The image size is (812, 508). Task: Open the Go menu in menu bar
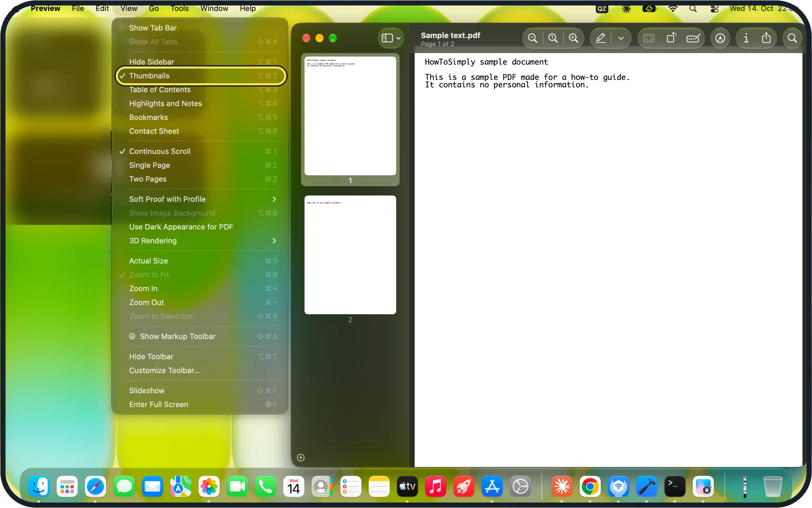(154, 8)
